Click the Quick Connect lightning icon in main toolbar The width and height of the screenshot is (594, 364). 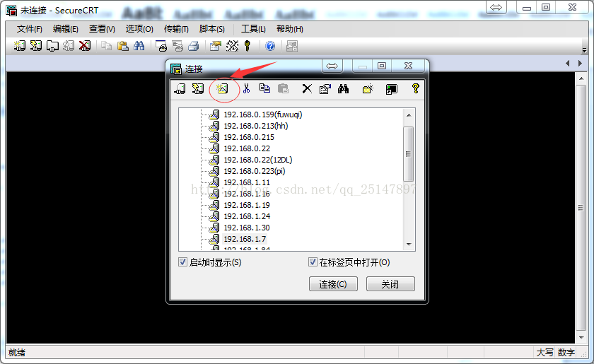click(36, 46)
